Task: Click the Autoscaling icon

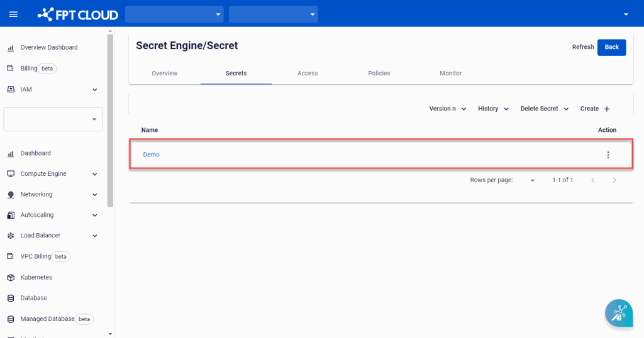Action: point(11,215)
